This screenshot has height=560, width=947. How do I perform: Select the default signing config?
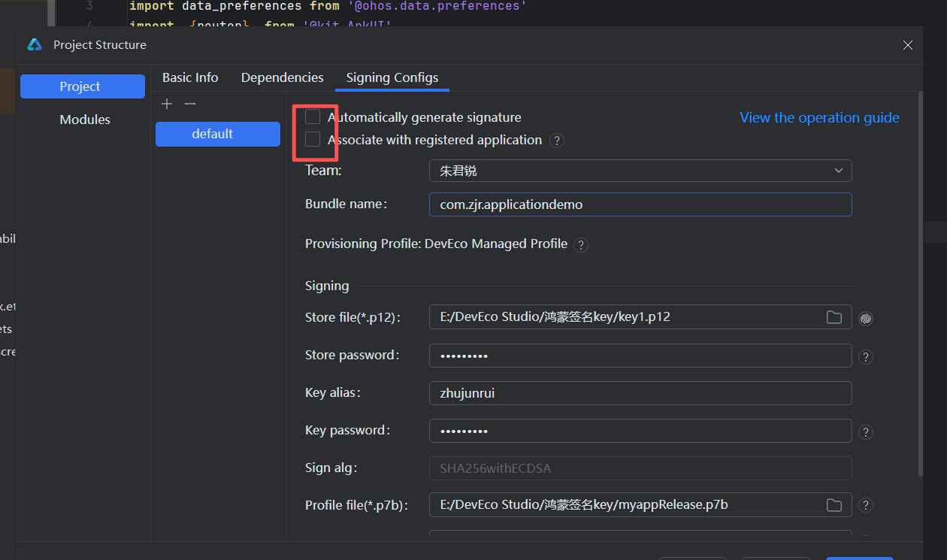pos(218,134)
